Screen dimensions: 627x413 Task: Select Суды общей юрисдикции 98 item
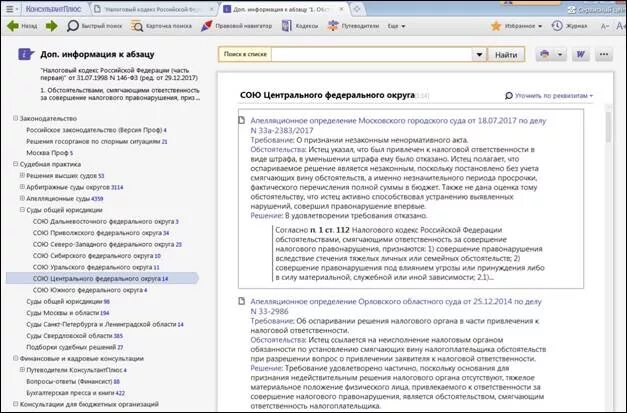point(68,301)
